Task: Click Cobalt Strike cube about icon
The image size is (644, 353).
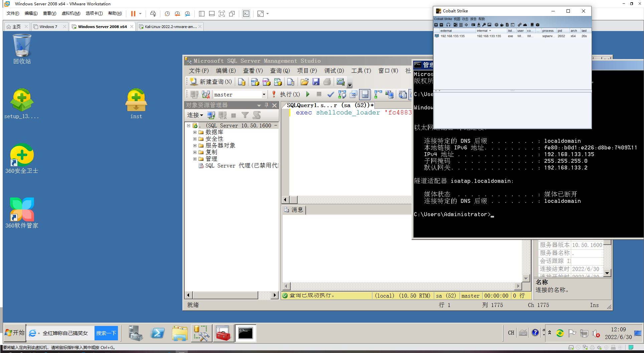Action: (537, 25)
